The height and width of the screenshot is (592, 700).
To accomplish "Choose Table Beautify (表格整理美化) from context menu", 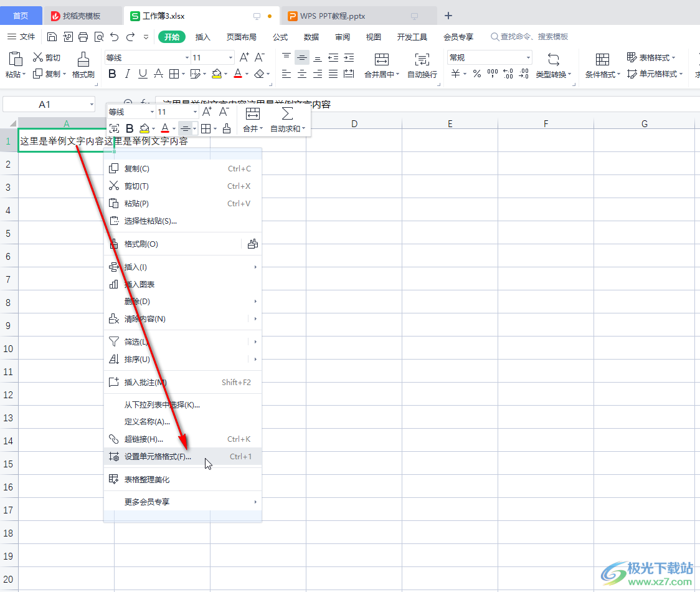I will pyautogui.click(x=182, y=479).
